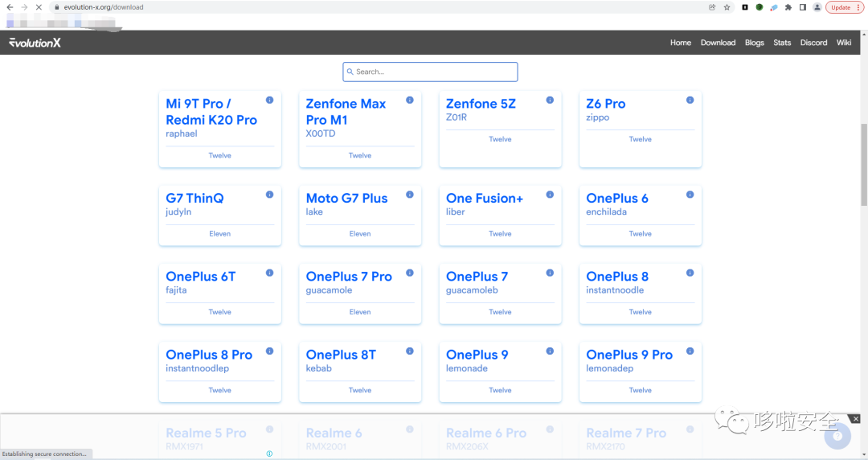Image resolution: width=868 pixels, height=460 pixels.
Task: Select Eleven version on Moto G7 Plus card
Action: click(360, 234)
